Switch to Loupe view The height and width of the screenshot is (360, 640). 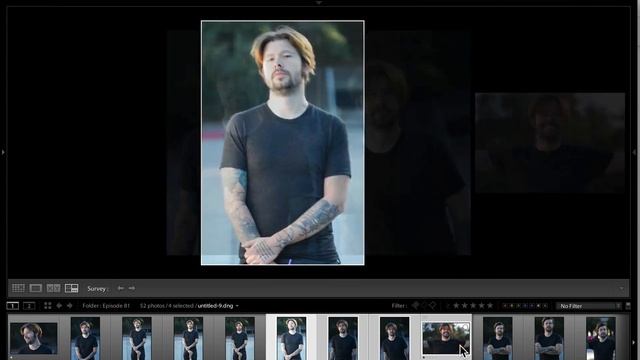[x=36, y=288]
